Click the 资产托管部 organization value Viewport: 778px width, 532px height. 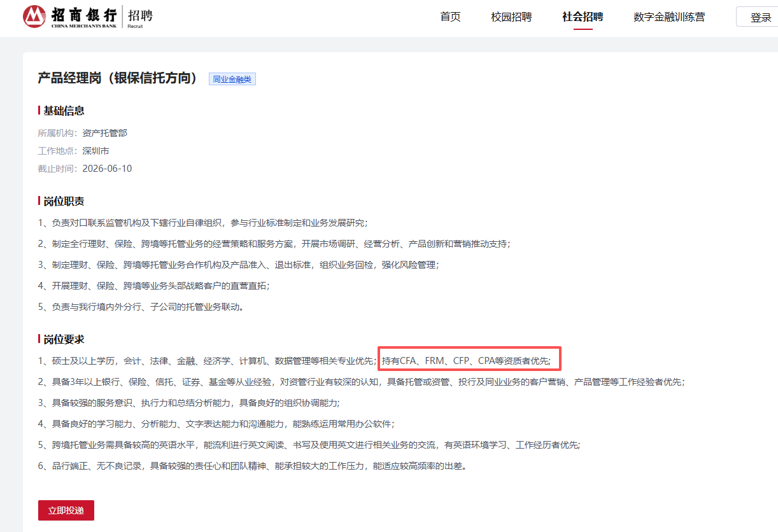(x=104, y=133)
